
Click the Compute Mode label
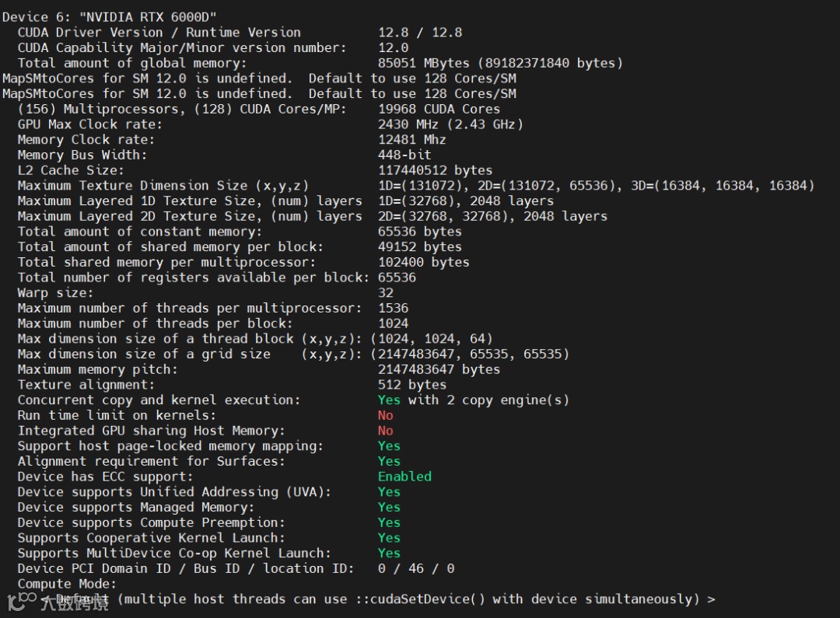tap(67, 585)
